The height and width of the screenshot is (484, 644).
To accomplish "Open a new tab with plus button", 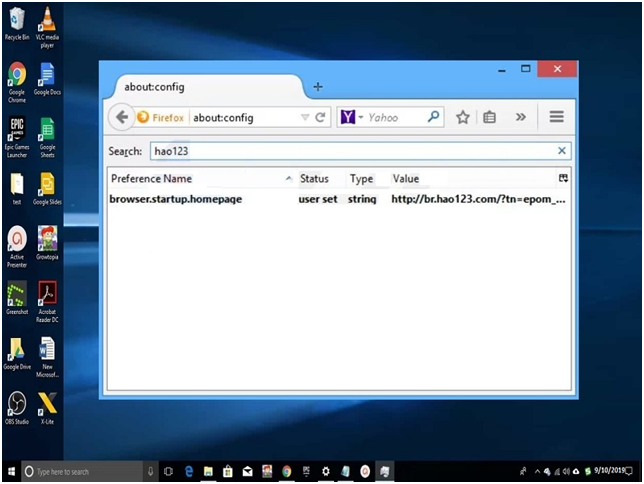I will [318, 87].
